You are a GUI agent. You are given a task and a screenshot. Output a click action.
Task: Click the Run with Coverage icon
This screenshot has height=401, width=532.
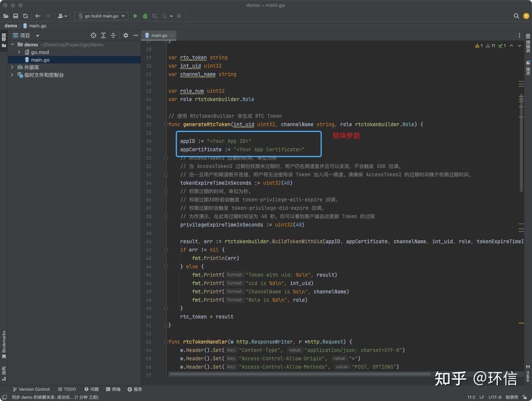click(x=155, y=16)
